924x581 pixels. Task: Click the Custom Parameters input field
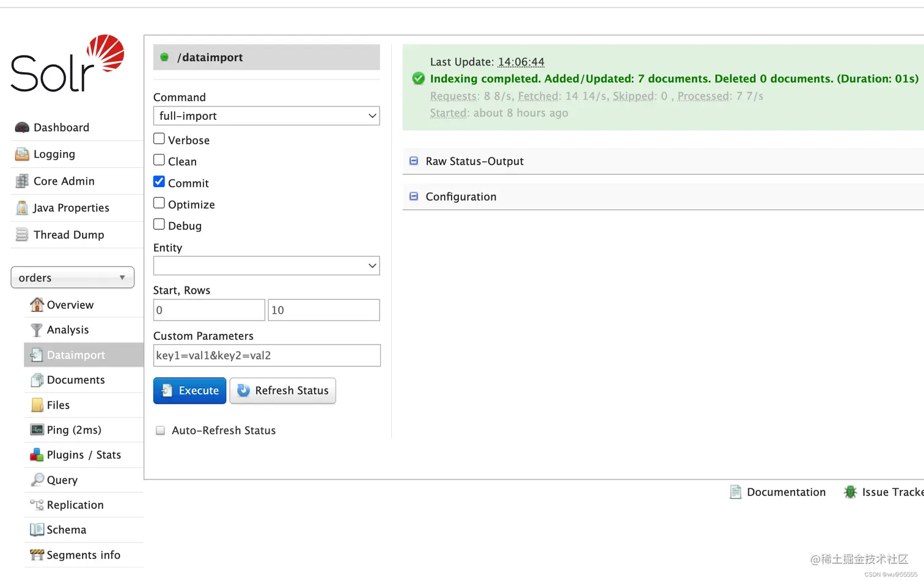[267, 355]
